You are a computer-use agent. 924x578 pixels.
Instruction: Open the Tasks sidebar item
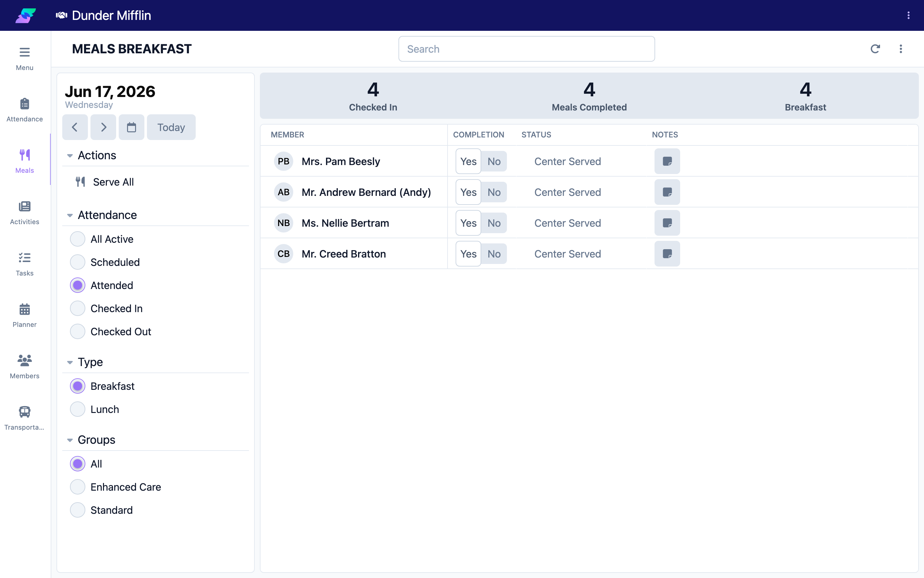pyautogui.click(x=24, y=264)
